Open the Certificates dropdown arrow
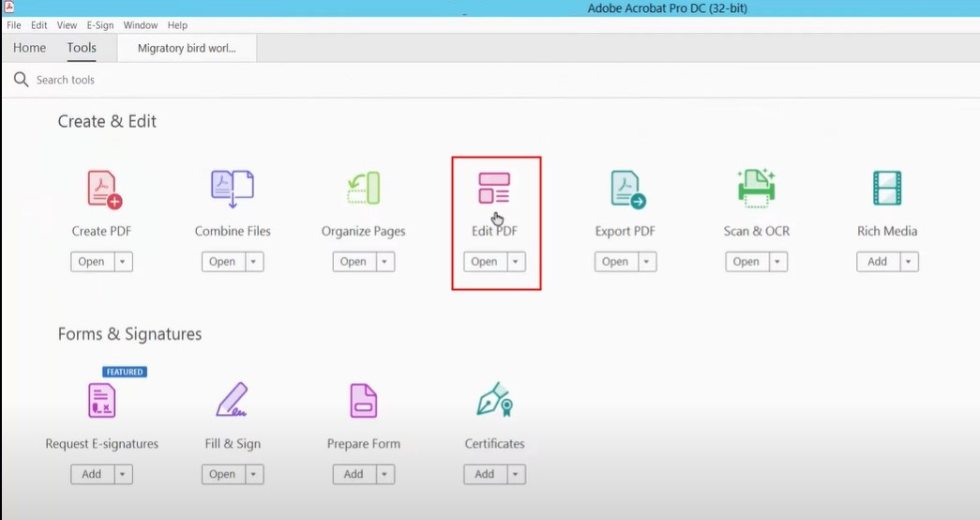This screenshot has width=980, height=520. pos(516,474)
